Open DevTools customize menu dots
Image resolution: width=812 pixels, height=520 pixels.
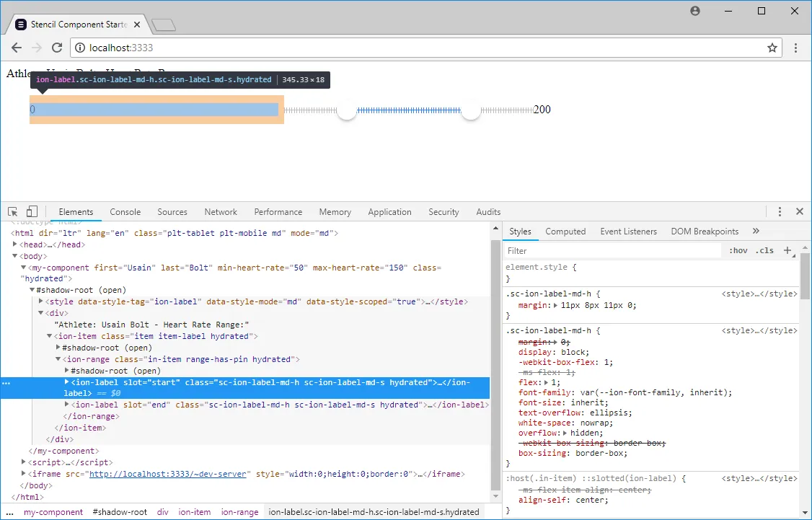point(780,211)
